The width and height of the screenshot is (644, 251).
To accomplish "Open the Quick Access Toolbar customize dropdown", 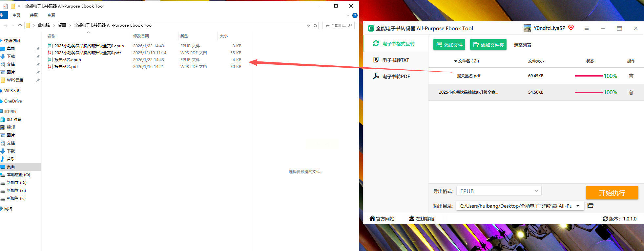I will coord(19,7).
